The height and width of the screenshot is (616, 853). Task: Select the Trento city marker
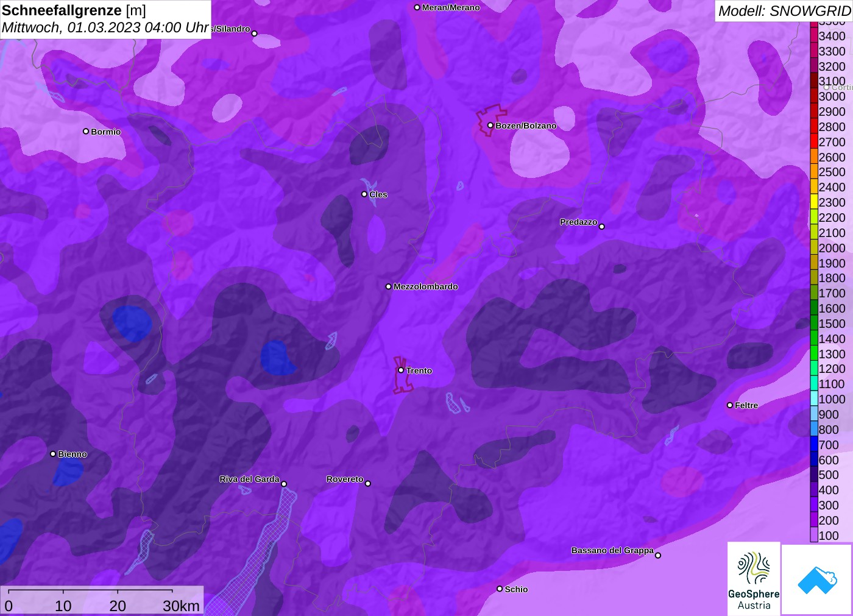click(401, 370)
